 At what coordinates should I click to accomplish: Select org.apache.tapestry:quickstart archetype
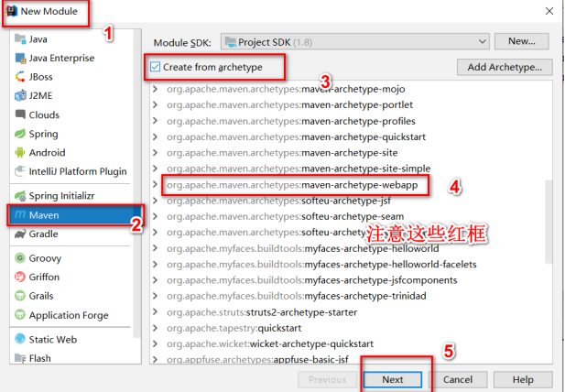pos(234,328)
